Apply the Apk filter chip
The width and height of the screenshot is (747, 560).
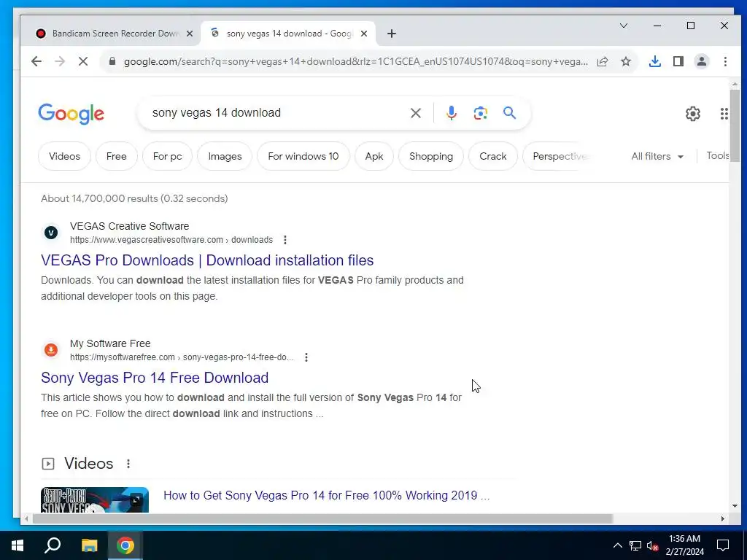374,156
